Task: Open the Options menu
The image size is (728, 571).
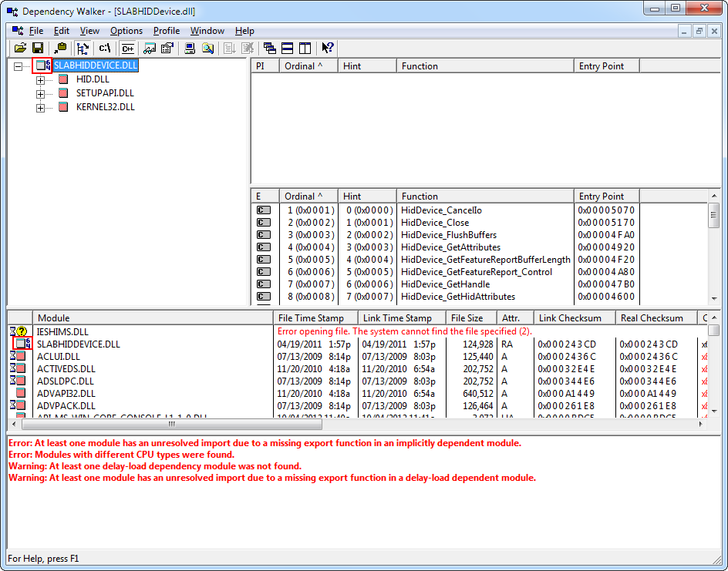Action: coord(126,31)
